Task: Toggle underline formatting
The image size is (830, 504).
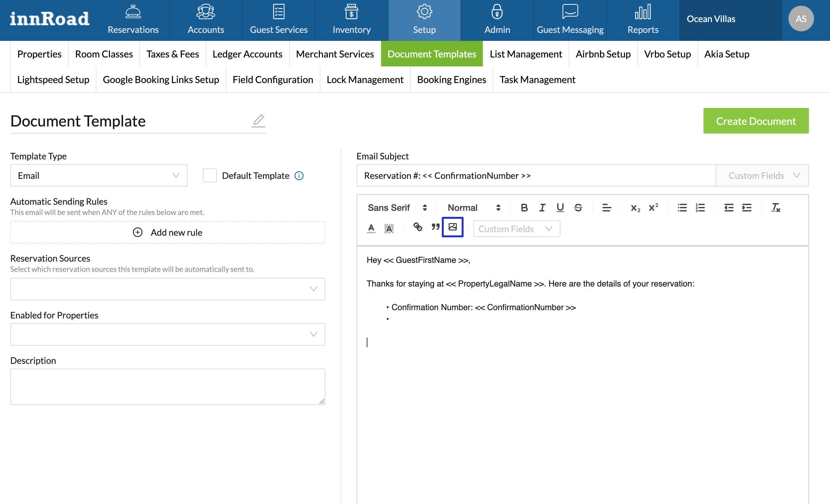Action: click(560, 207)
